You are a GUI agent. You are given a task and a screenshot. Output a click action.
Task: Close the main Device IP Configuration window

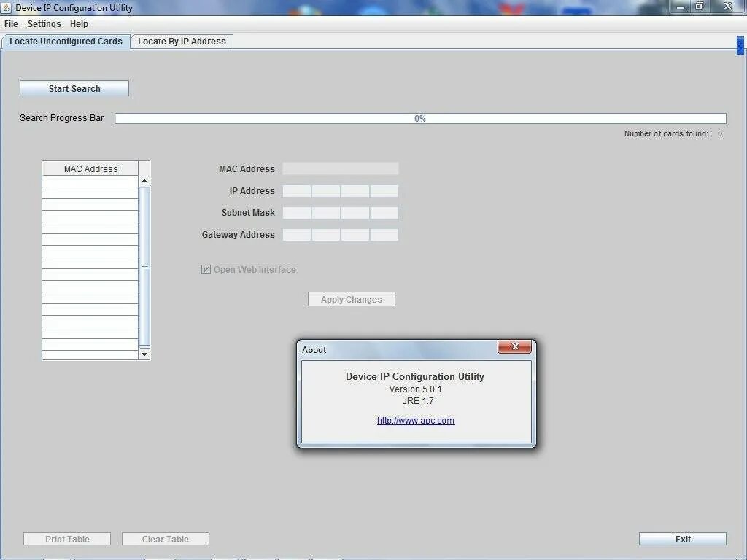tap(728, 6)
